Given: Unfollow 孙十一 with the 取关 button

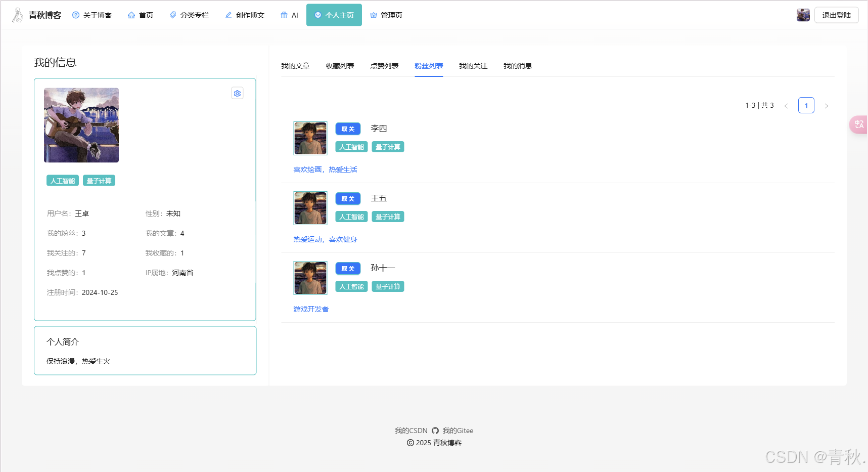Looking at the screenshot, I should pos(348,269).
